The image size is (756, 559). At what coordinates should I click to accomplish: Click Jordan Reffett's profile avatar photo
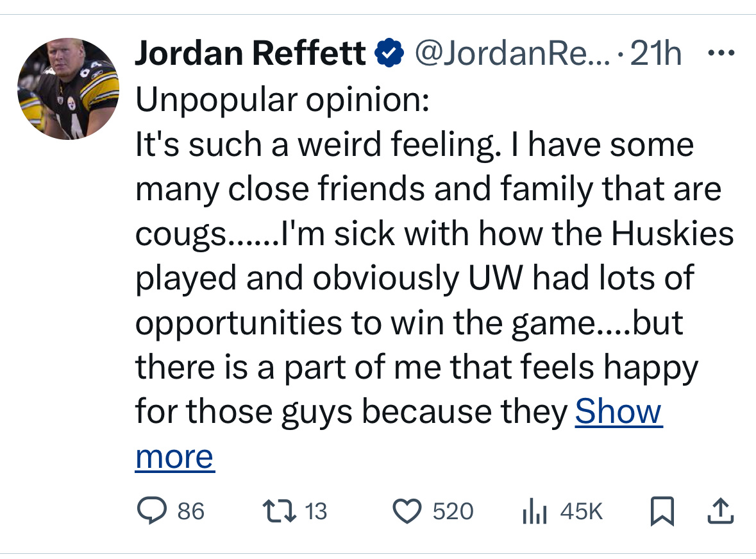(68, 88)
